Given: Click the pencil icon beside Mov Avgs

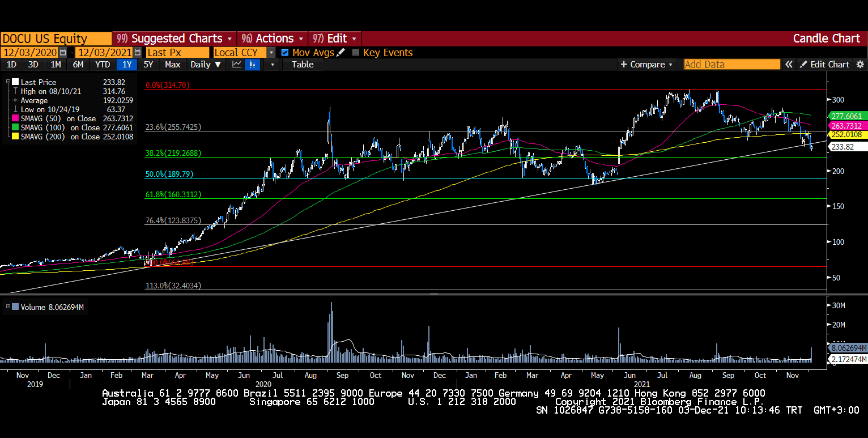Looking at the screenshot, I should [x=341, y=52].
